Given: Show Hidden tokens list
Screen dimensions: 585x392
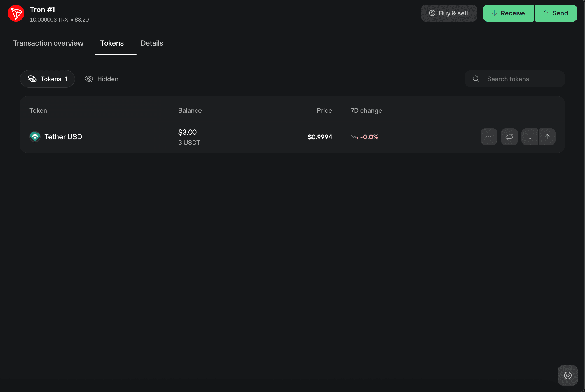Looking at the screenshot, I should [101, 79].
